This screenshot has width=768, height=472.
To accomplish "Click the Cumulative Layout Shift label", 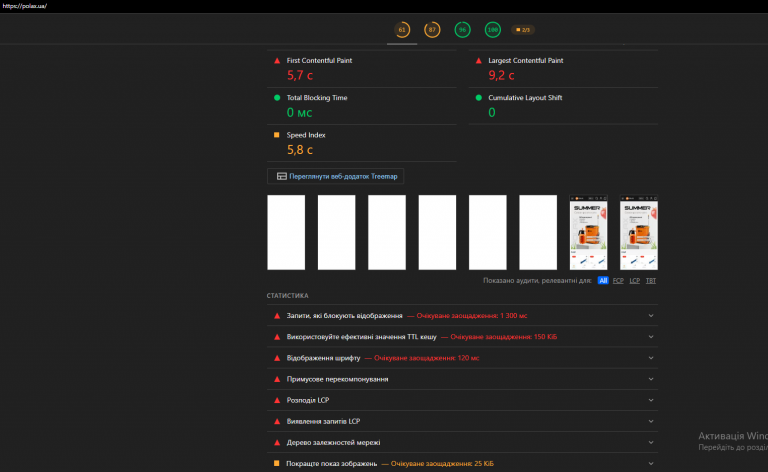I will point(525,97).
